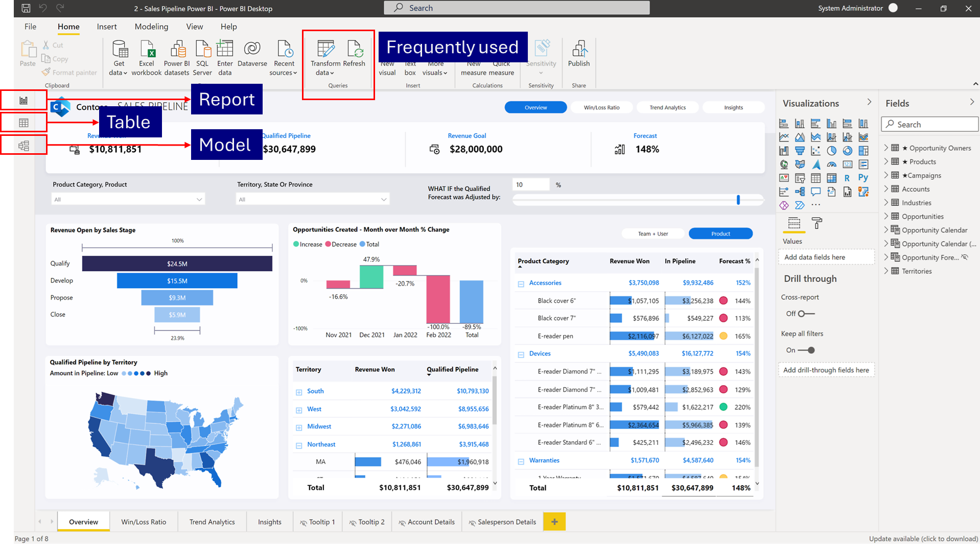
Task: Expand the Territories table in Fields
Action: (x=886, y=271)
